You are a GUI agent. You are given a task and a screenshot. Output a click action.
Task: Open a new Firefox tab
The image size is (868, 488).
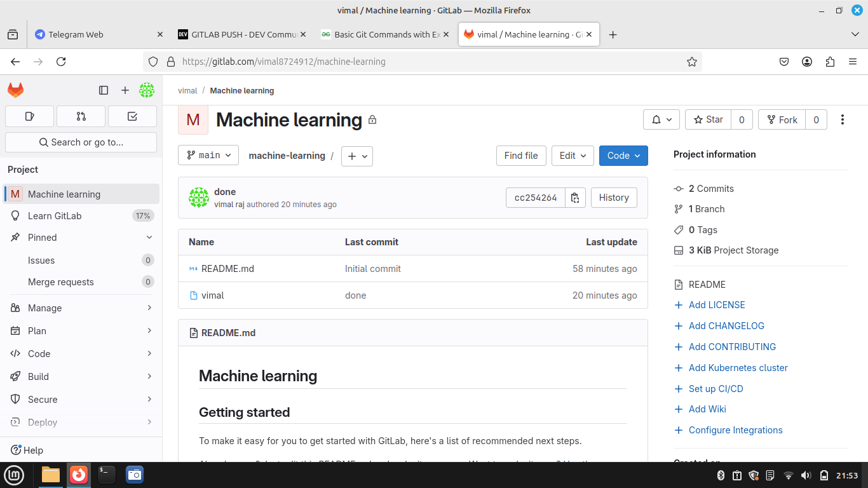click(613, 35)
